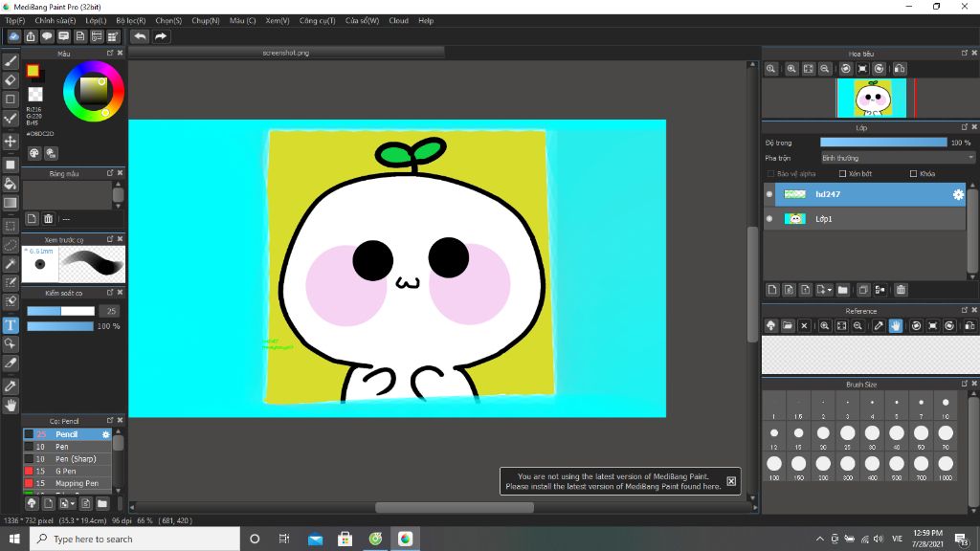Open settings gear for layer hd247
This screenshot has height=551, width=980.
957,194
